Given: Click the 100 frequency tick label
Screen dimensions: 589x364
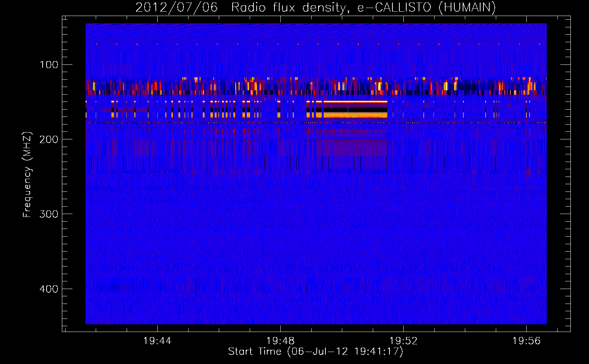Looking at the screenshot, I should 49,65.
